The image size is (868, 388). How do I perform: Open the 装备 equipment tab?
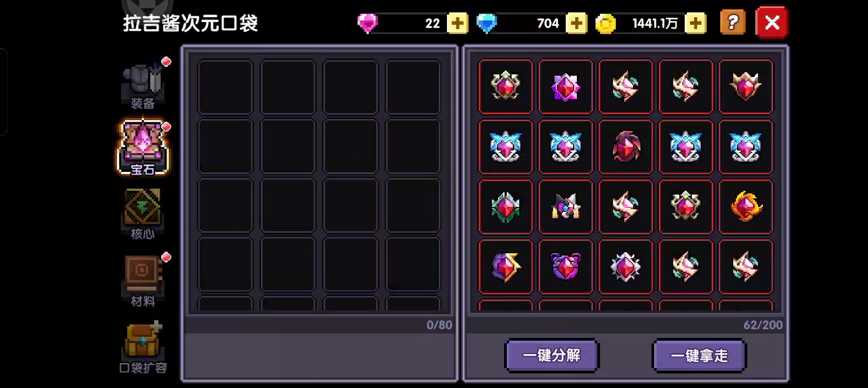tap(143, 85)
